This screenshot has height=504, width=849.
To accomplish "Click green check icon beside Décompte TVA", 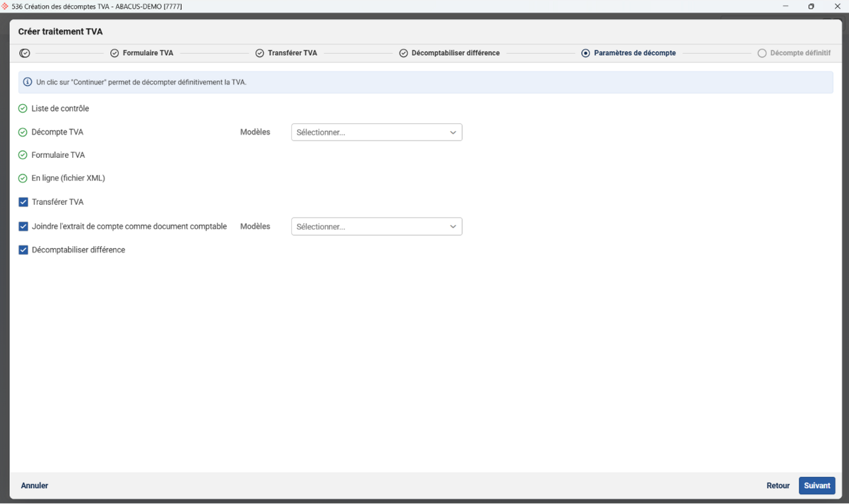I will click(x=23, y=133).
